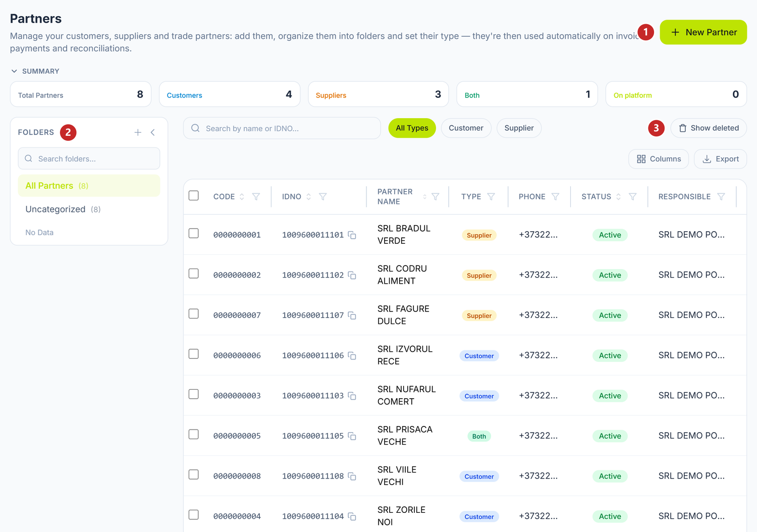The width and height of the screenshot is (757, 532).
Task: Open the TYPE column filter
Action: click(491, 197)
